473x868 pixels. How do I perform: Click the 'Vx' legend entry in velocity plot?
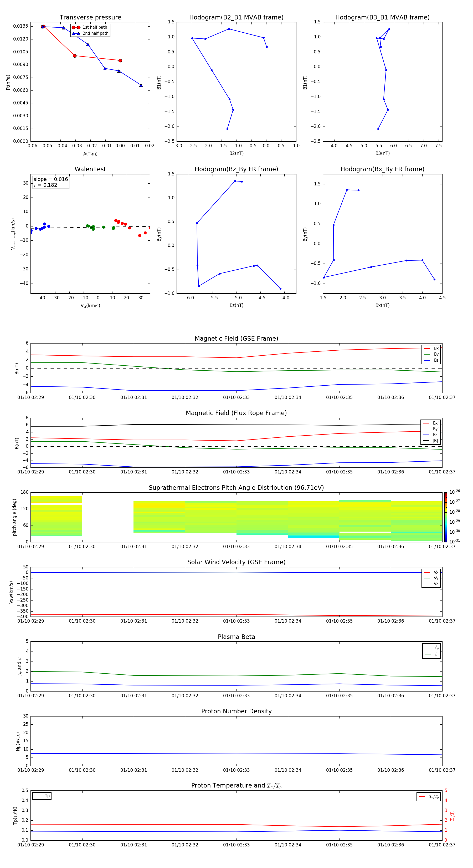[431, 572]
